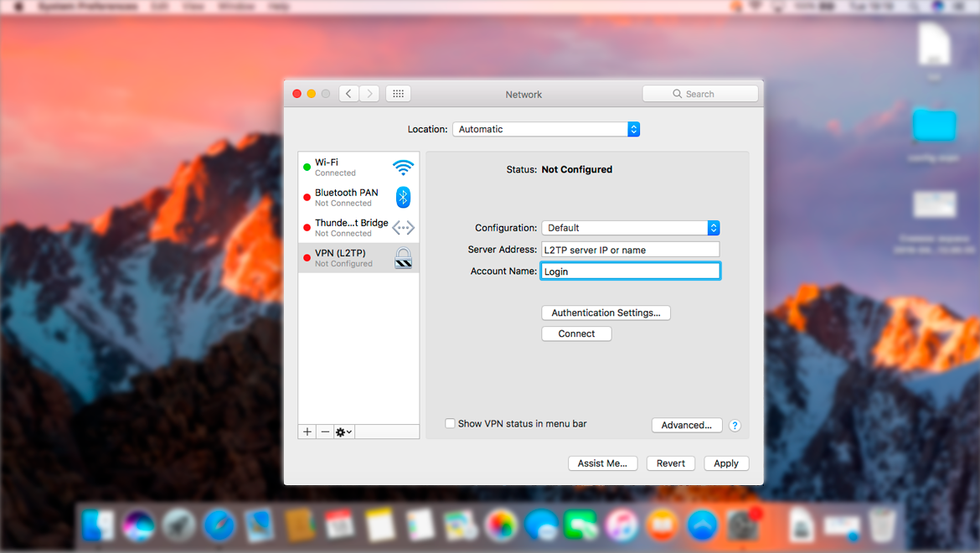Open Advanced network options
Screen dimensions: 980x553
pos(687,425)
